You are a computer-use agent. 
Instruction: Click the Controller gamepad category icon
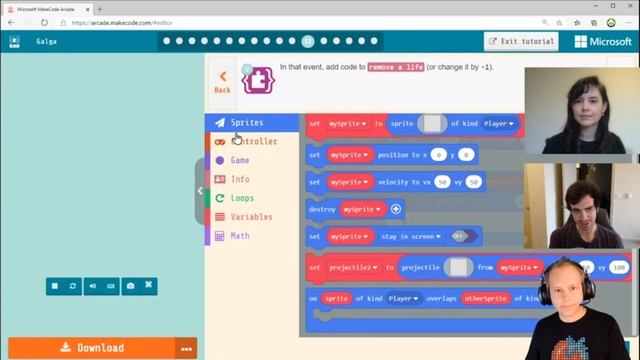[220, 142]
